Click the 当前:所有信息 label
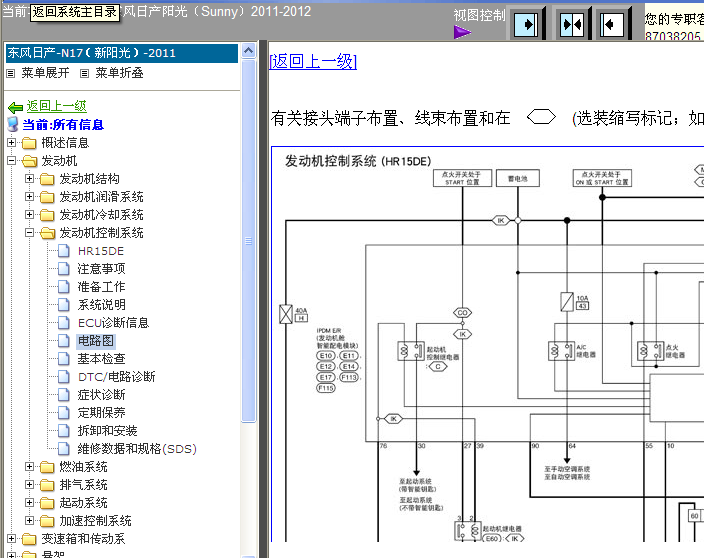Screen dimensions: 704x558 (63, 125)
